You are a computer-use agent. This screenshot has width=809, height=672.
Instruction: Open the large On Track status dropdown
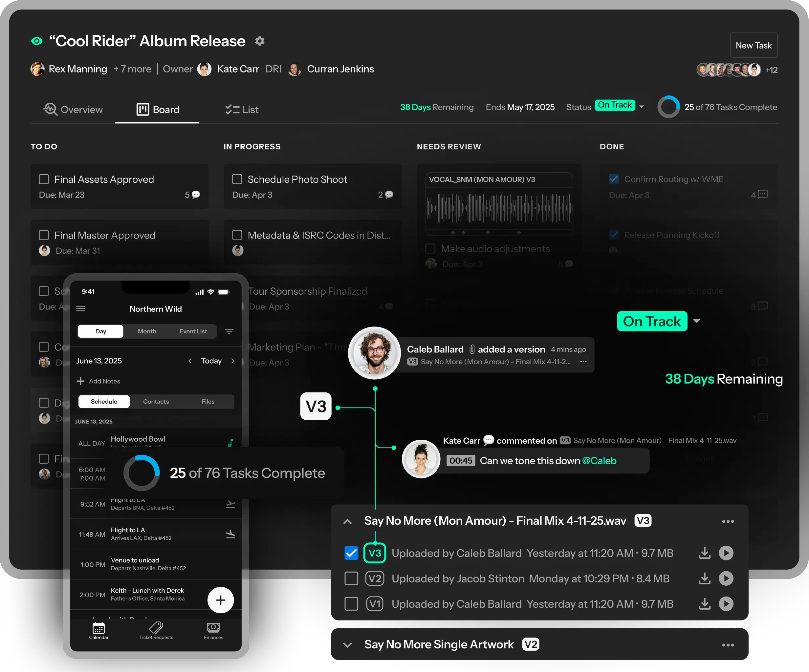[x=696, y=321]
